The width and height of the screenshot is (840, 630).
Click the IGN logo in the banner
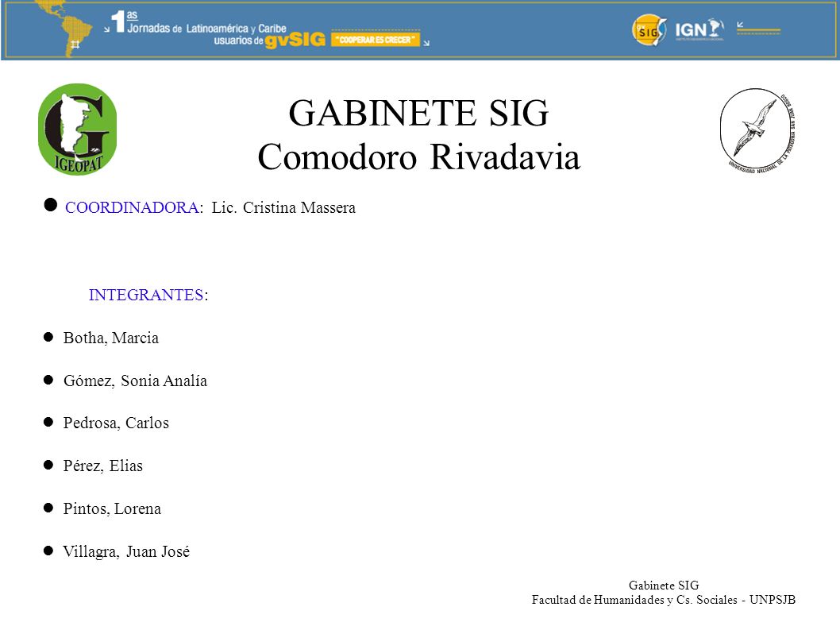tap(699, 29)
